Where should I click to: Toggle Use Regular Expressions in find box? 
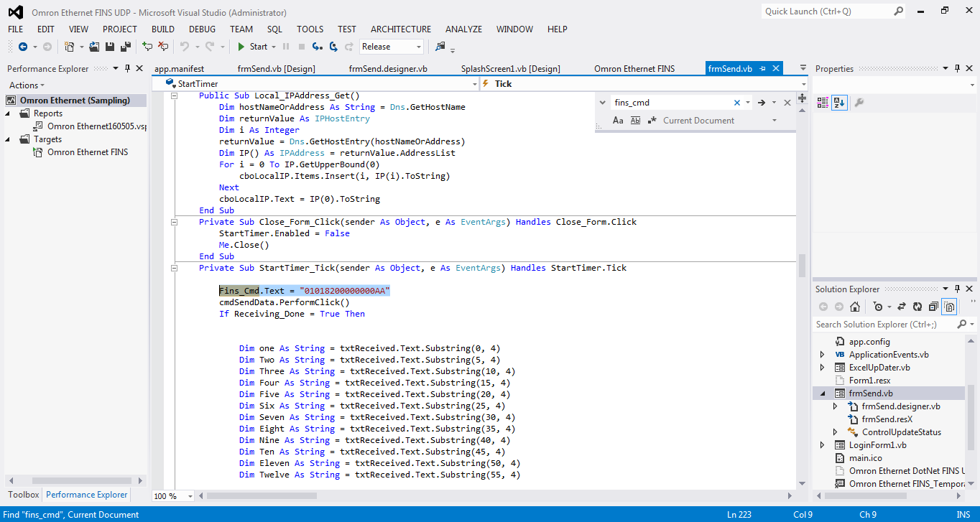coord(652,121)
